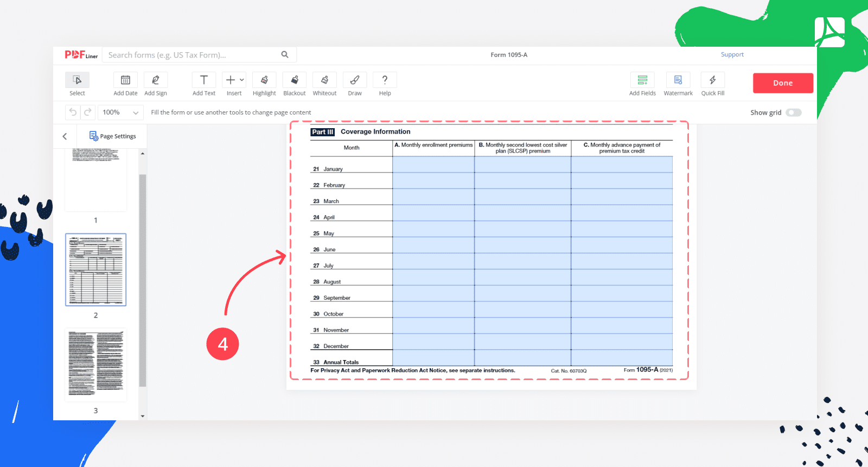Open the Add Fields tool
868x467 pixels.
tap(642, 80)
